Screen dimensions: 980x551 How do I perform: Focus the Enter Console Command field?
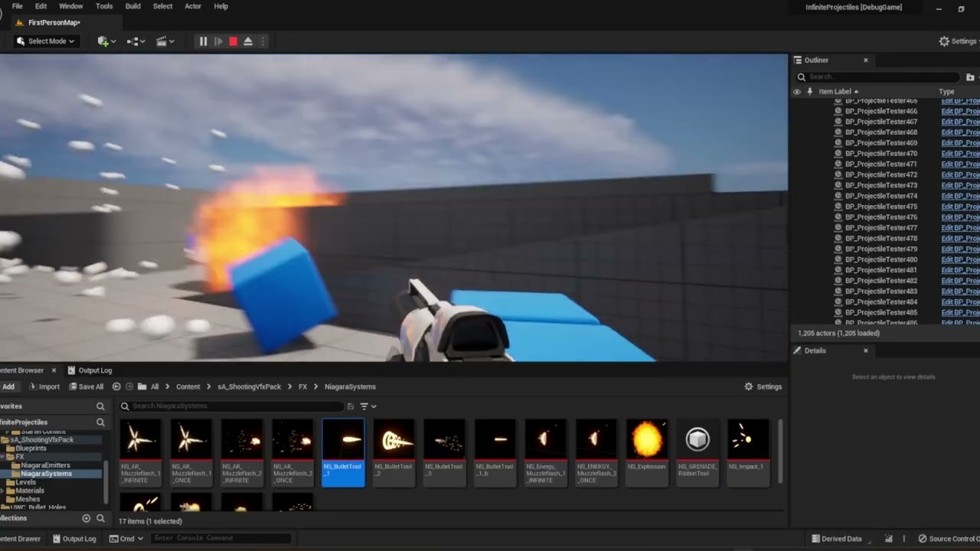pyautogui.click(x=221, y=539)
